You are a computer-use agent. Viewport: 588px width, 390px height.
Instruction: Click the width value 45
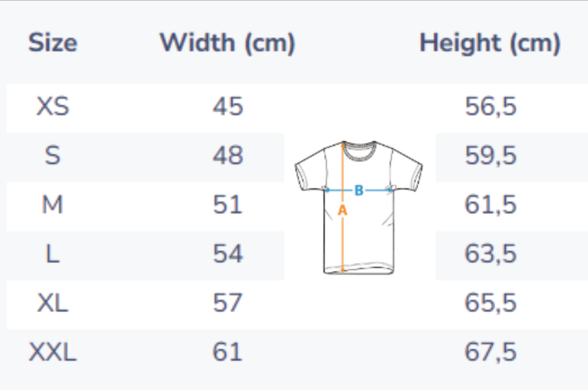point(228,107)
